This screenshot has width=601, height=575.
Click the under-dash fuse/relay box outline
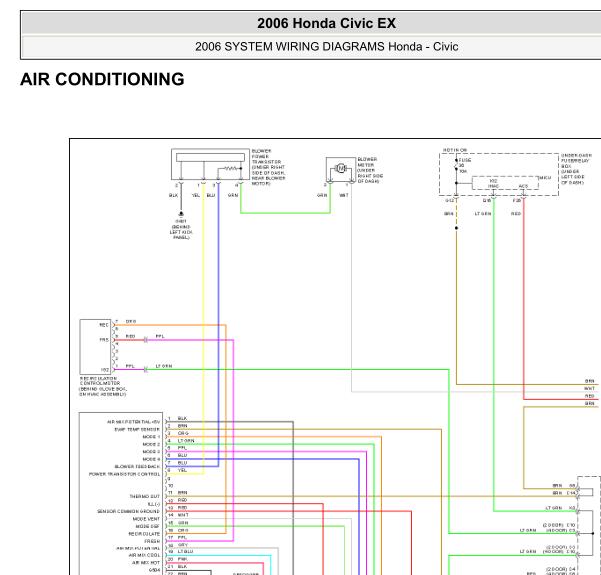point(499,174)
